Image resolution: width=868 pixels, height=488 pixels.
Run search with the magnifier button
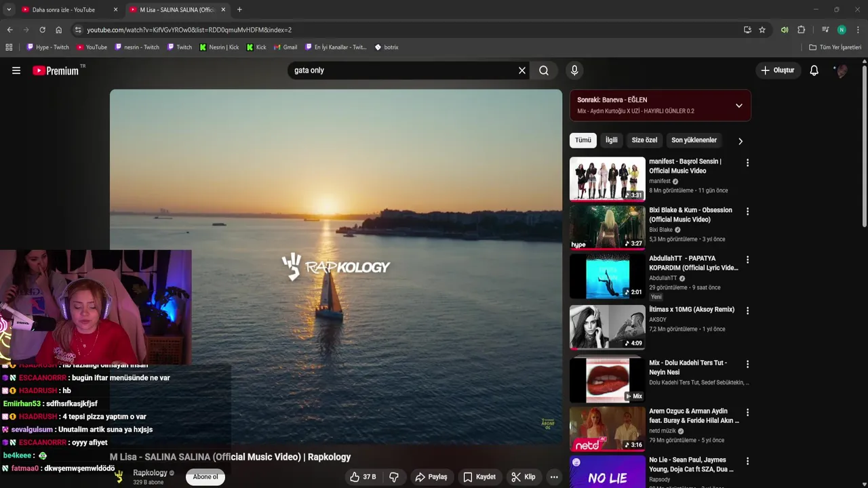(x=544, y=70)
